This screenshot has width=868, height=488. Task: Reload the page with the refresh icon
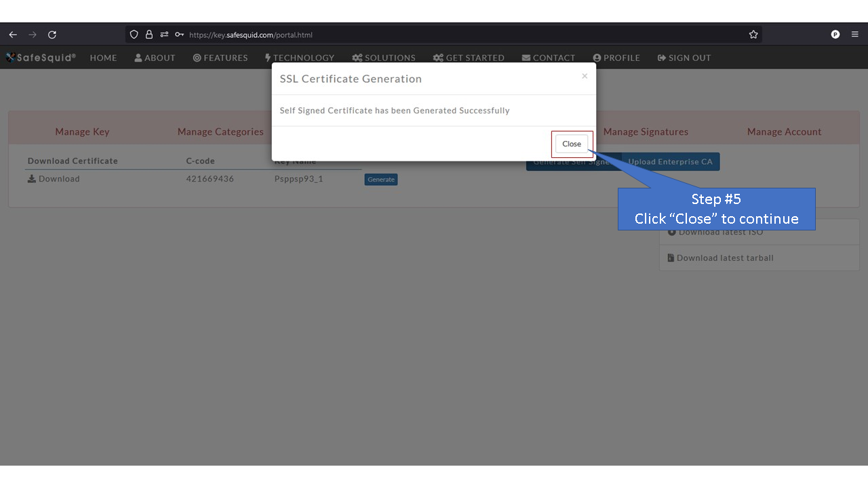52,34
